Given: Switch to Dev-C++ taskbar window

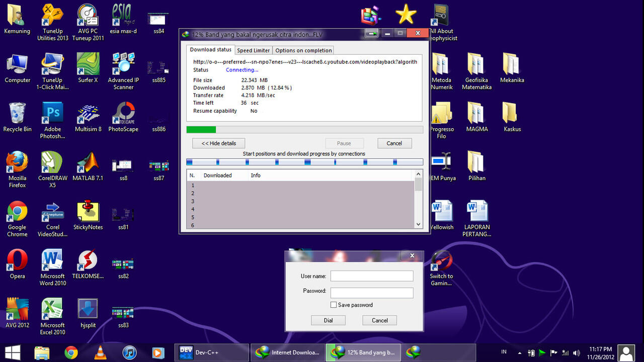Looking at the screenshot, I should tap(212, 352).
